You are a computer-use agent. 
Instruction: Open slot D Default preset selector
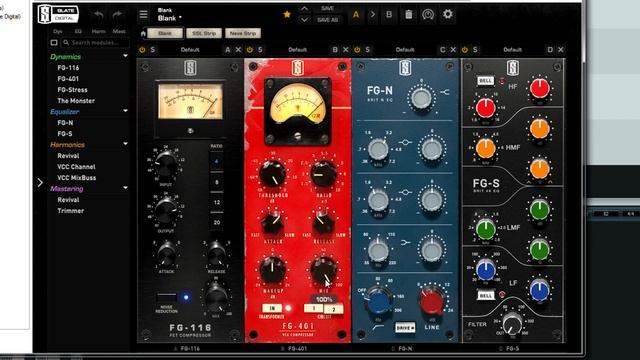pos(512,50)
